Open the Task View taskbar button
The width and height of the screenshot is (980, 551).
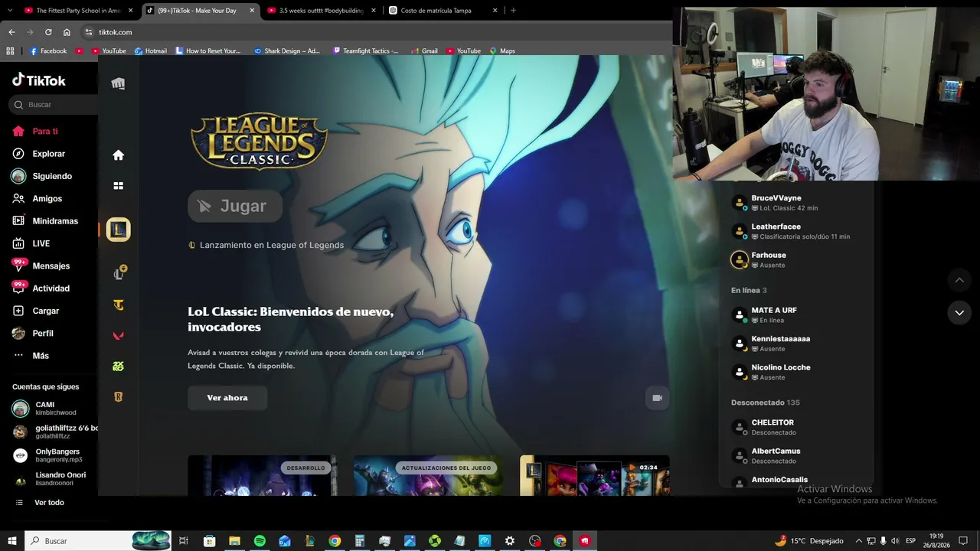click(x=184, y=541)
